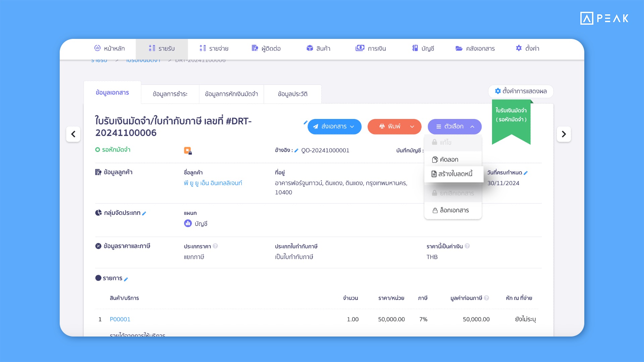Click the green ใบรับเงินมัดจำ ribbon badge
644x362 pixels.
[x=511, y=121]
